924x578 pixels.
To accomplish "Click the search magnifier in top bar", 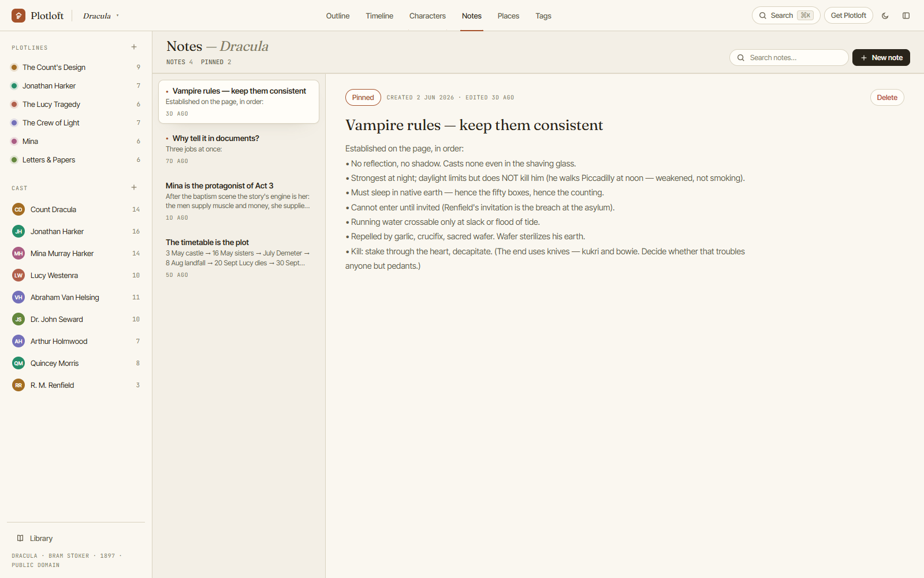I will (x=763, y=16).
